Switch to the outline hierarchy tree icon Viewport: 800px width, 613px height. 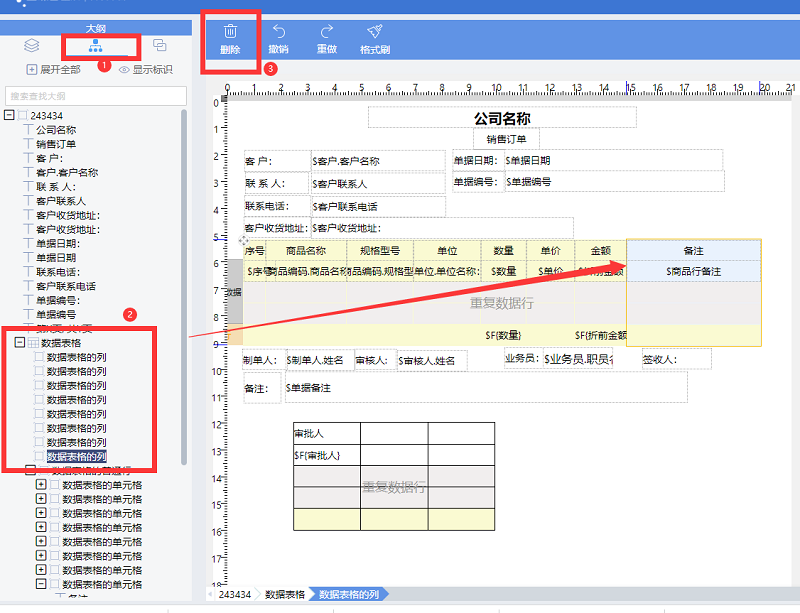click(96, 46)
